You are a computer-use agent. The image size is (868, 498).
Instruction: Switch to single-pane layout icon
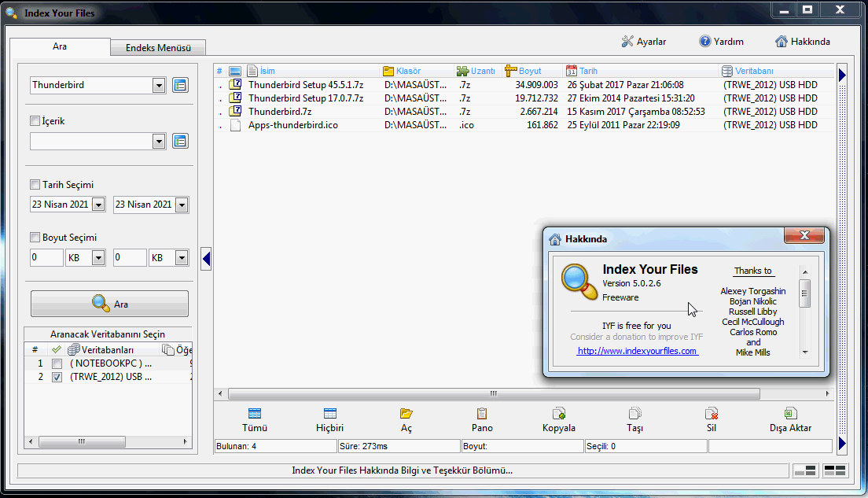point(804,470)
